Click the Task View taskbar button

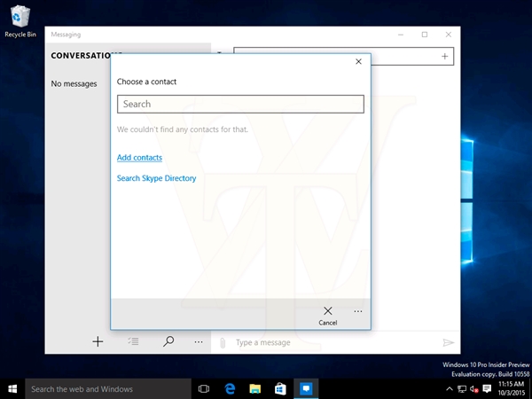pos(204,388)
